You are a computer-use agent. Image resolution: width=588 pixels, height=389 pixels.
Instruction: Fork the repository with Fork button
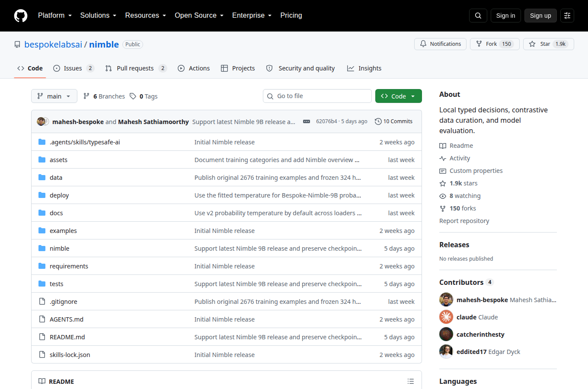point(495,44)
